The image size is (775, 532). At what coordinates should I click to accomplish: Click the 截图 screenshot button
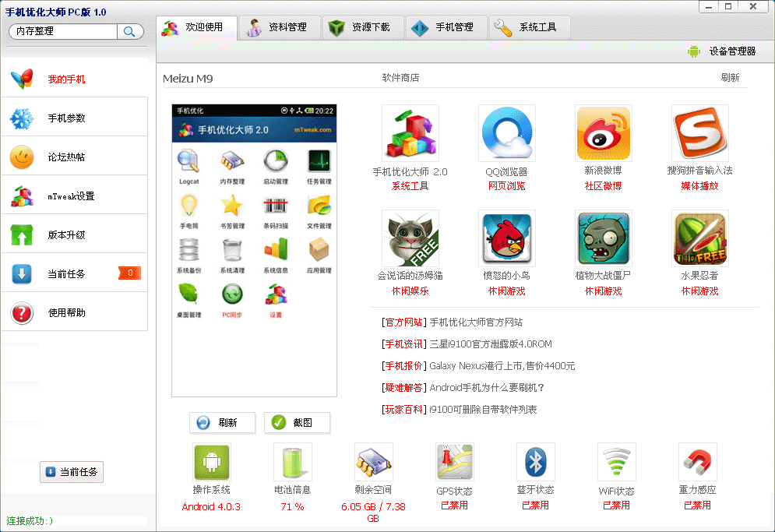pyautogui.click(x=297, y=423)
